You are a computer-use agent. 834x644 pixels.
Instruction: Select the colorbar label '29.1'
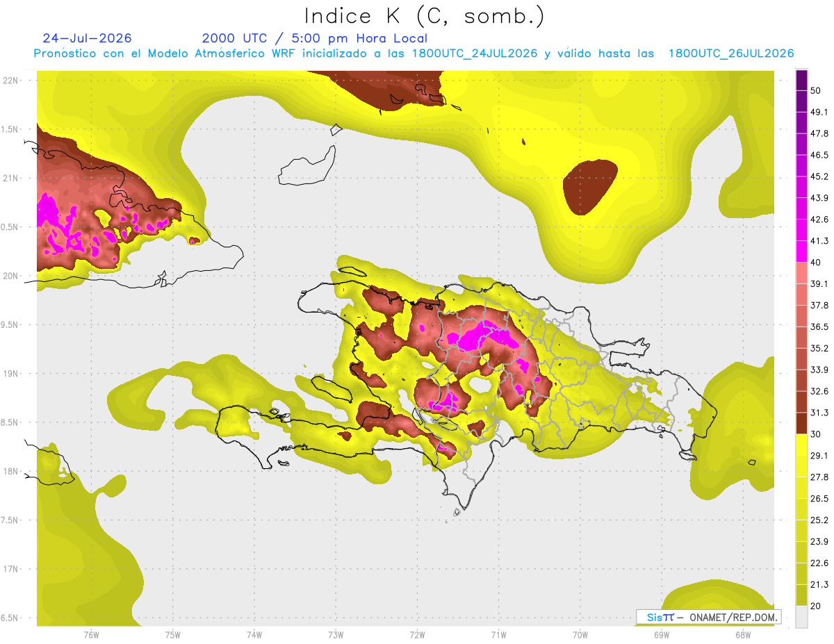(819, 455)
